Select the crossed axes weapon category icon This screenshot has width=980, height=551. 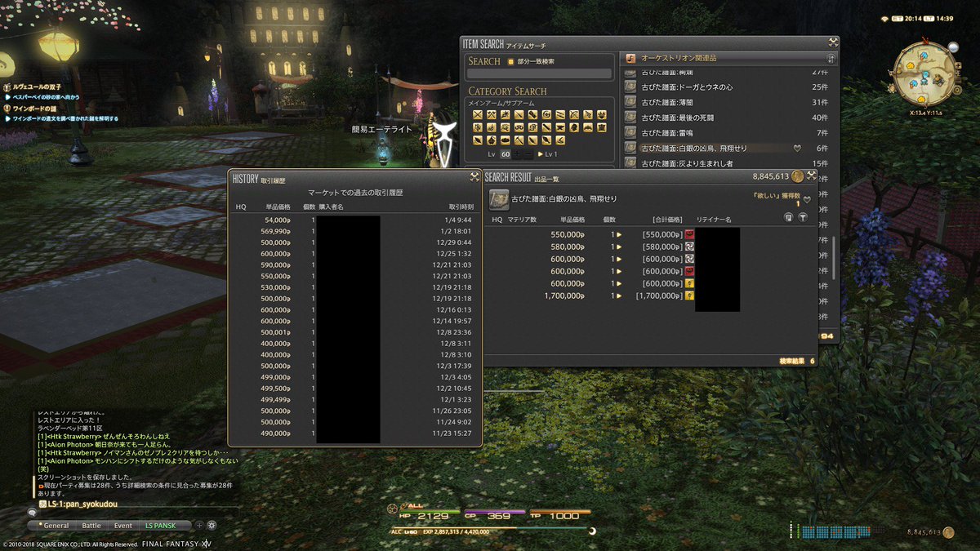[492, 114]
